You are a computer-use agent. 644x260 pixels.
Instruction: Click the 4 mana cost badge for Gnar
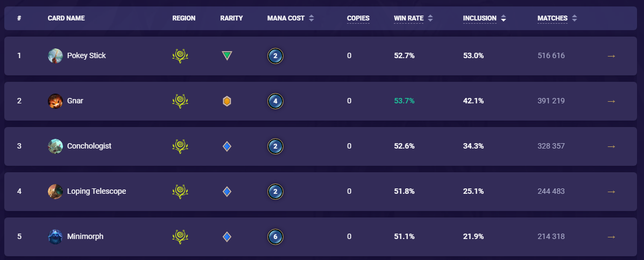275,101
